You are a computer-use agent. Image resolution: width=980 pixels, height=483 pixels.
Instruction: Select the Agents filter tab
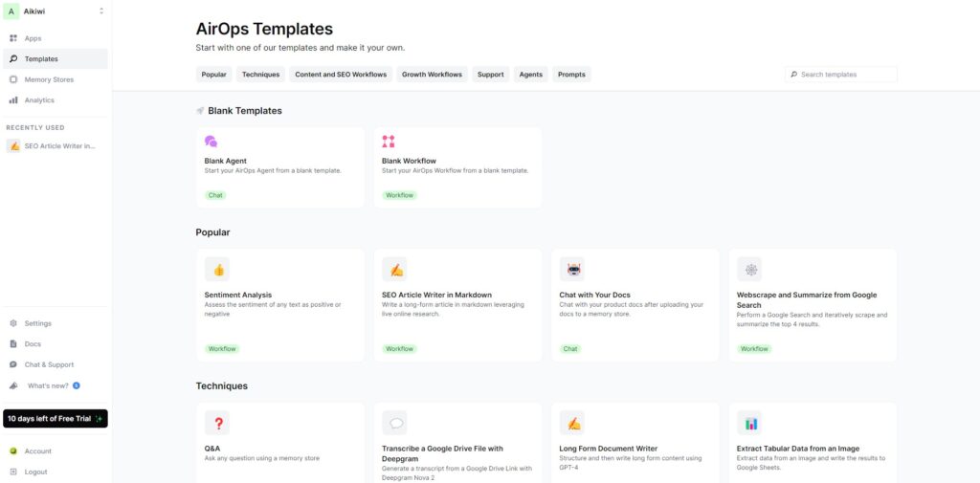(530, 75)
